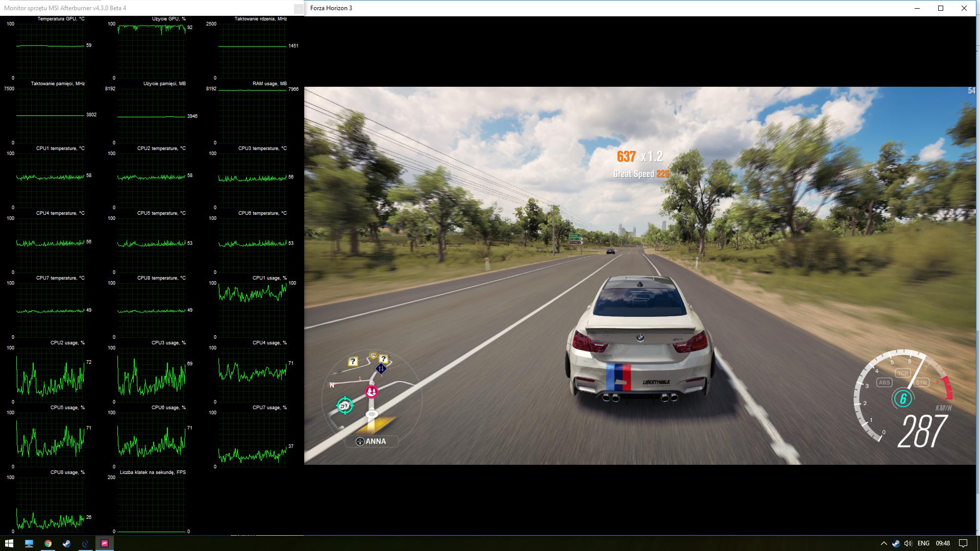Click the CPU1 usage graph label
Viewport: 980px width, 551px height.
point(269,278)
